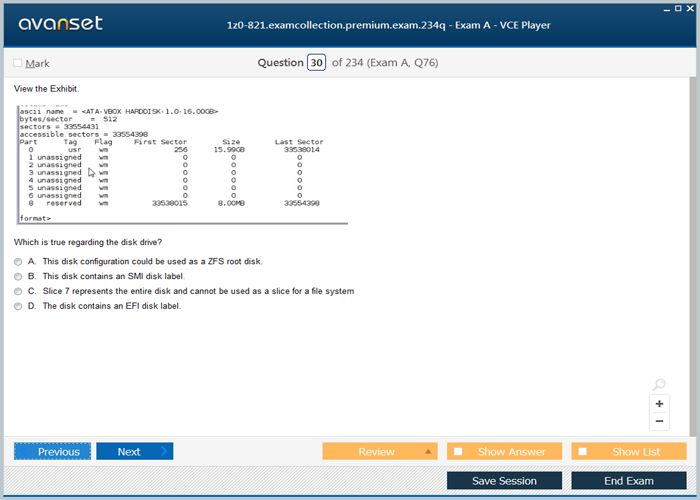Click the question number field showing 30
The image size is (700, 500).
(x=317, y=63)
